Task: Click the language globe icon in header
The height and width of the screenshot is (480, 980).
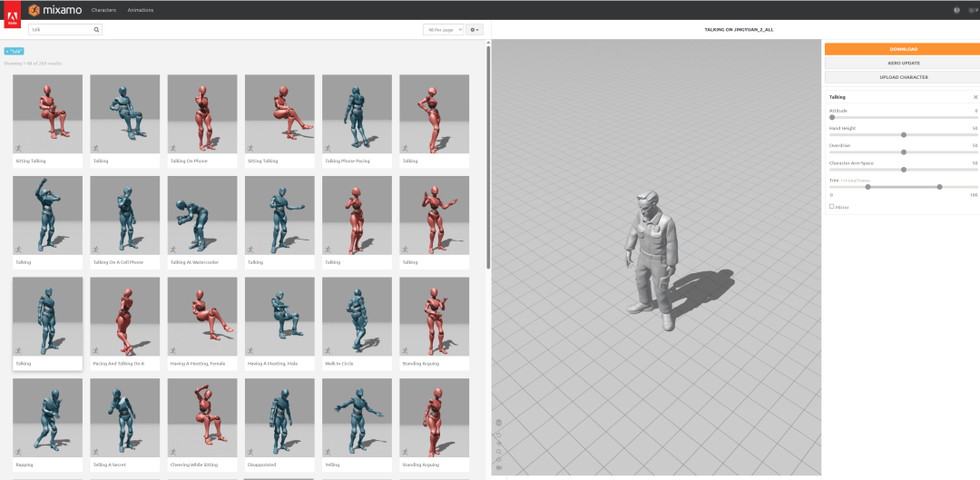Action: 956,10
